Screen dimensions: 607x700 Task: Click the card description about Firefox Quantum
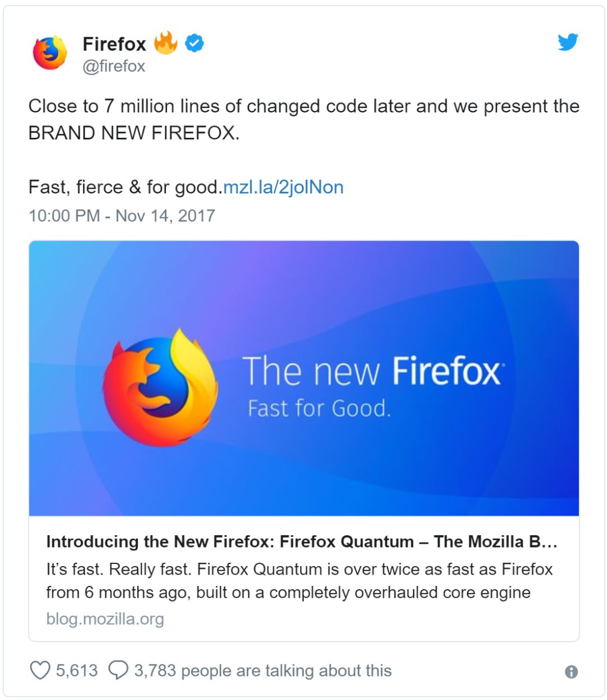[299, 581]
